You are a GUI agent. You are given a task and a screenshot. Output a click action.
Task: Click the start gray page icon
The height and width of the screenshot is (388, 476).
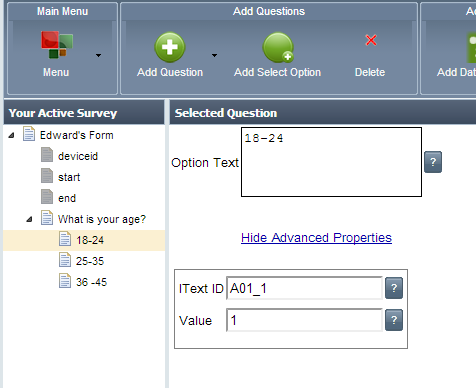[x=47, y=176]
